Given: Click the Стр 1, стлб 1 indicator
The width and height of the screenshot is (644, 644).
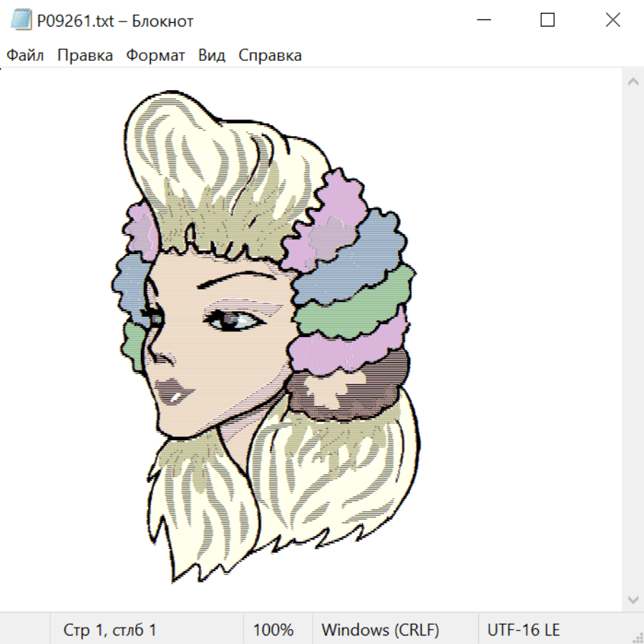Looking at the screenshot, I should click(x=110, y=630).
